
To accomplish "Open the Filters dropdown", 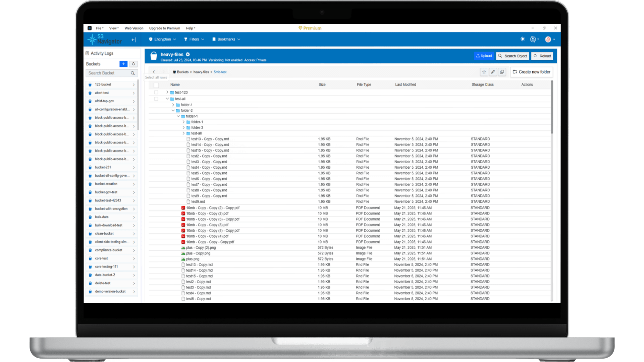I will (194, 39).
